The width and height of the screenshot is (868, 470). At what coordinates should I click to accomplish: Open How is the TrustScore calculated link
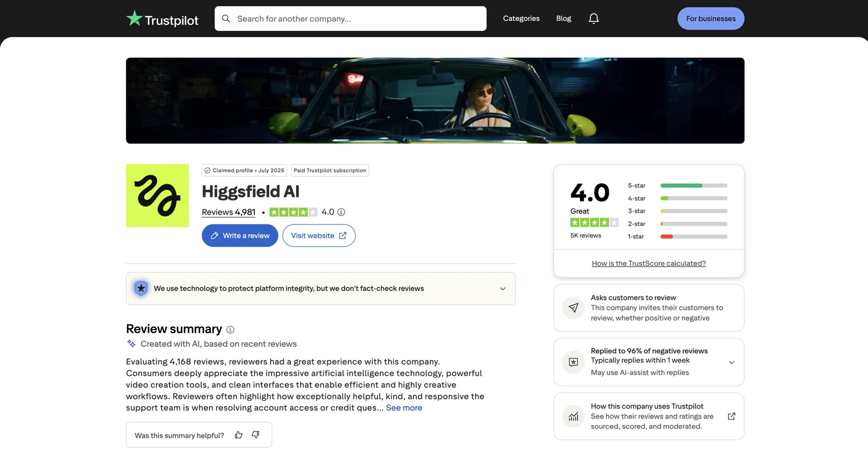(649, 263)
